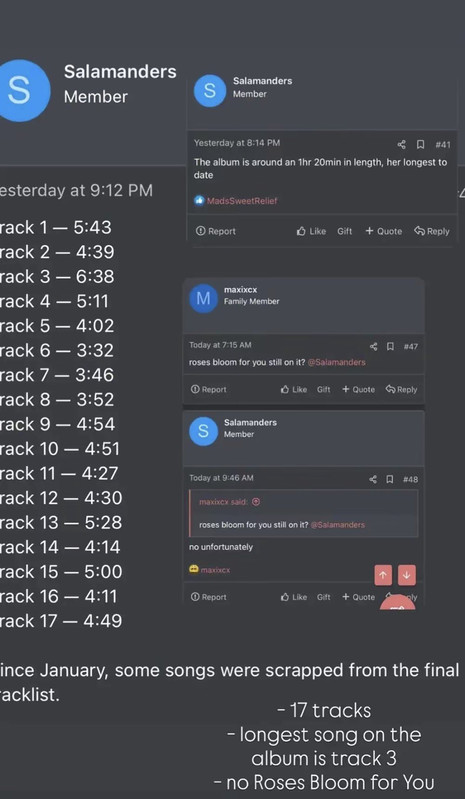465x799 pixels.
Task: Select 'track 10 — 4:51' line
Action: pos(60,449)
